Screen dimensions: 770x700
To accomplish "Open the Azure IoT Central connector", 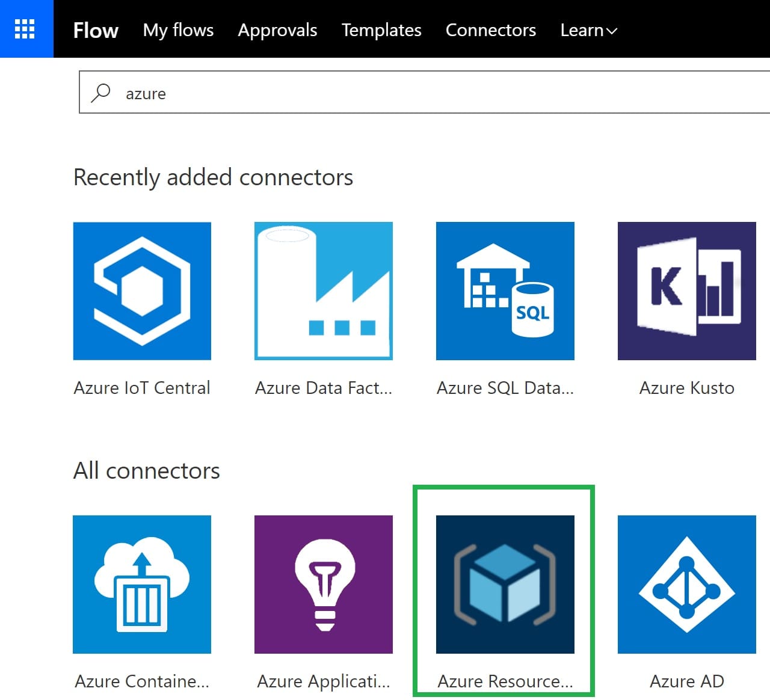I will pos(142,291).
